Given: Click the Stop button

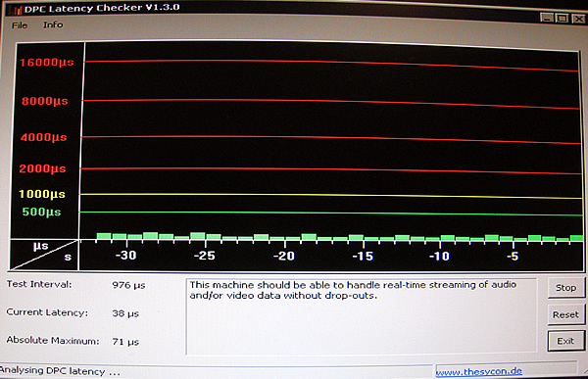Looking at the screenshot, I should [x=565, y=288].
